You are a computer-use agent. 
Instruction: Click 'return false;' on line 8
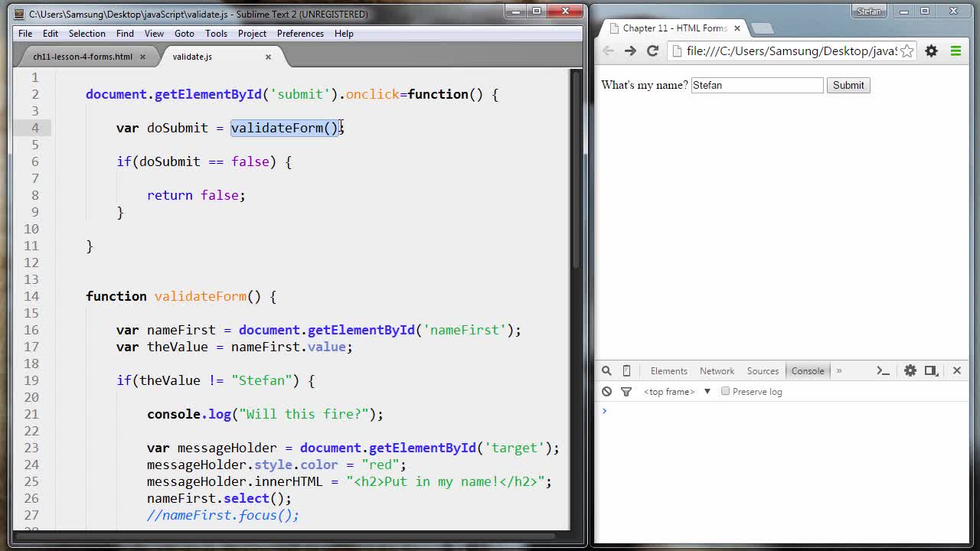(196, 195)
